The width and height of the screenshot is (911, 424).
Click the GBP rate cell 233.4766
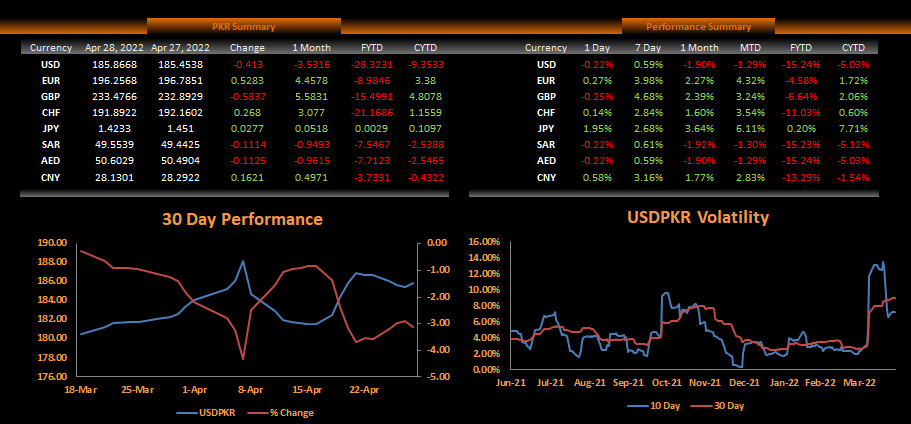click(113, 96)
